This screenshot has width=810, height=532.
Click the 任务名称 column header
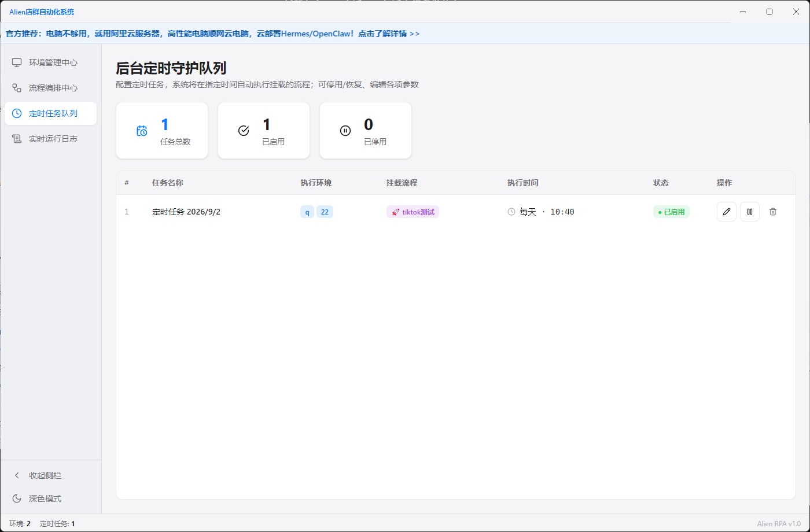(168, 183)
